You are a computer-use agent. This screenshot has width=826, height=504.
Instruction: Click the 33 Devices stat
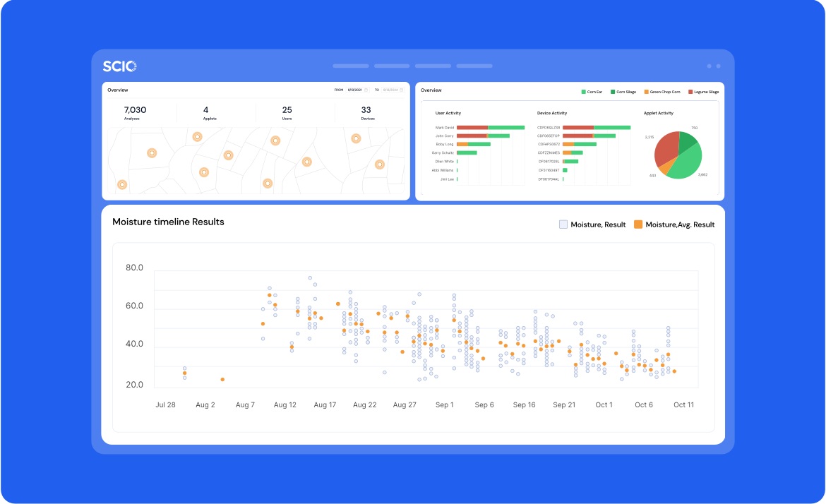tap(366, 113)
